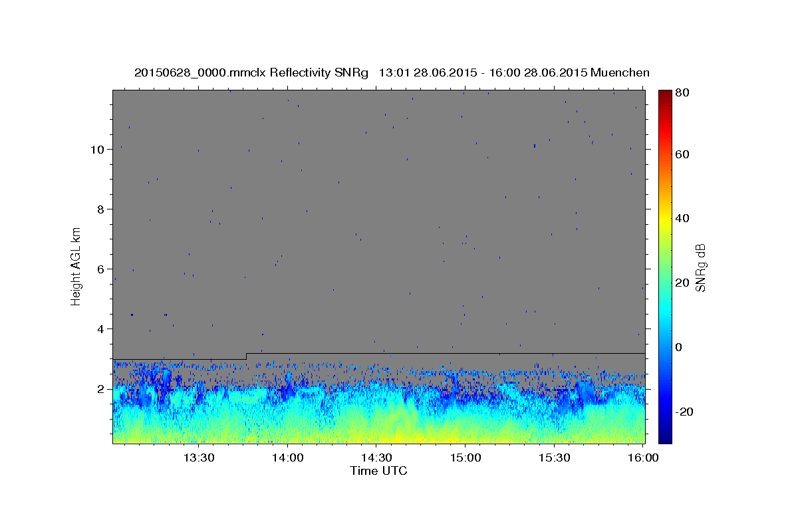The width and height of the screenshot is (798, 532).
Task: Click the 14:00 time tick label
Action: point(287,458)
